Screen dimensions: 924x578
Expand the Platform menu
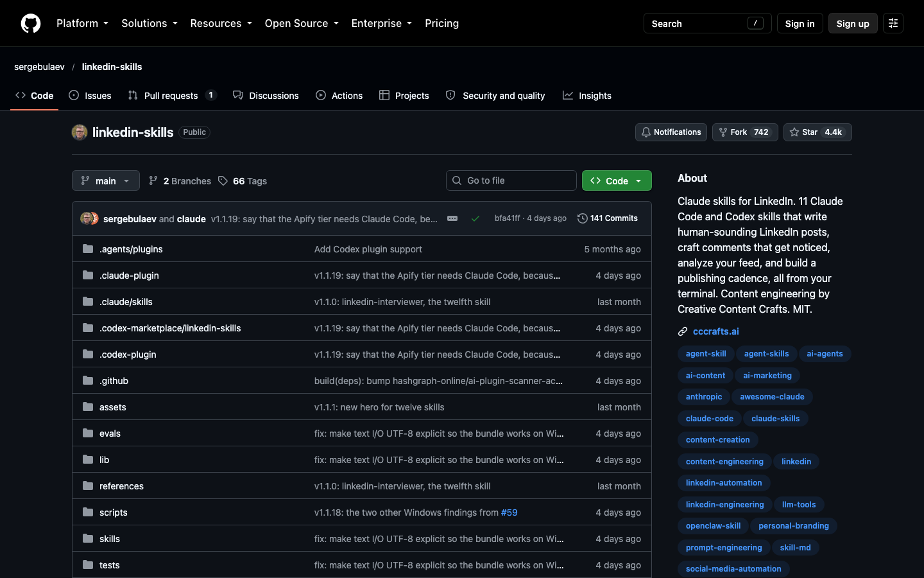(82, 23)
